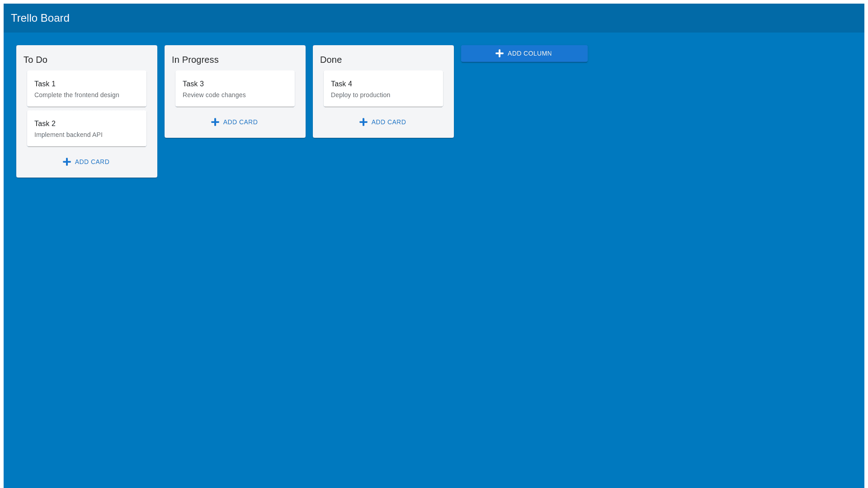Click the Trello Board header title

40,18
